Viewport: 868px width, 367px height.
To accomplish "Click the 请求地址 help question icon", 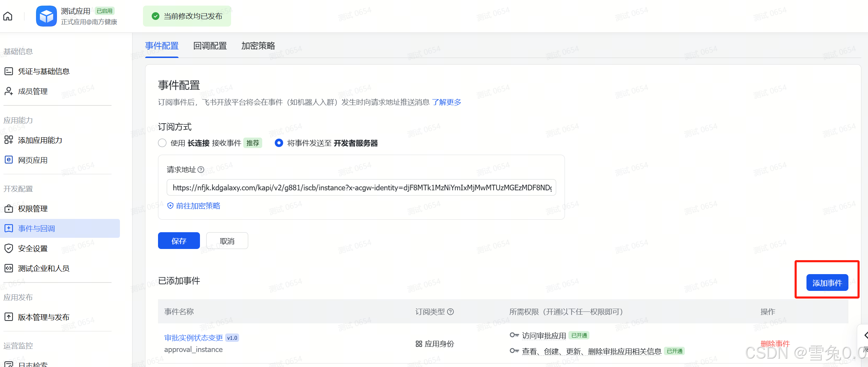I will click(201, 170).
